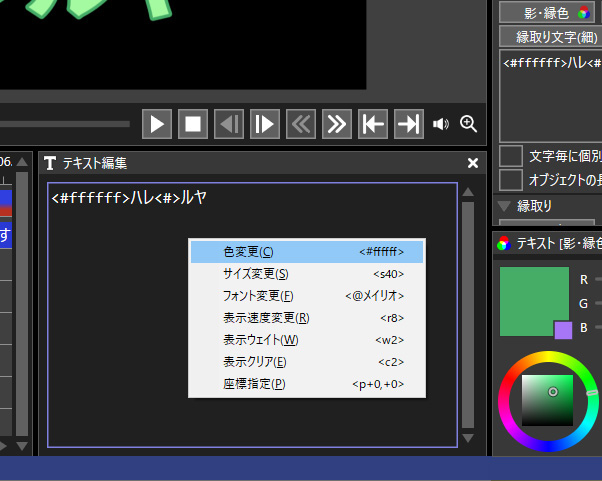The height and width of the screenshot is (481, 602).
Task: Step back one frame
Action: pyautogui.click(x=229, y=124)
